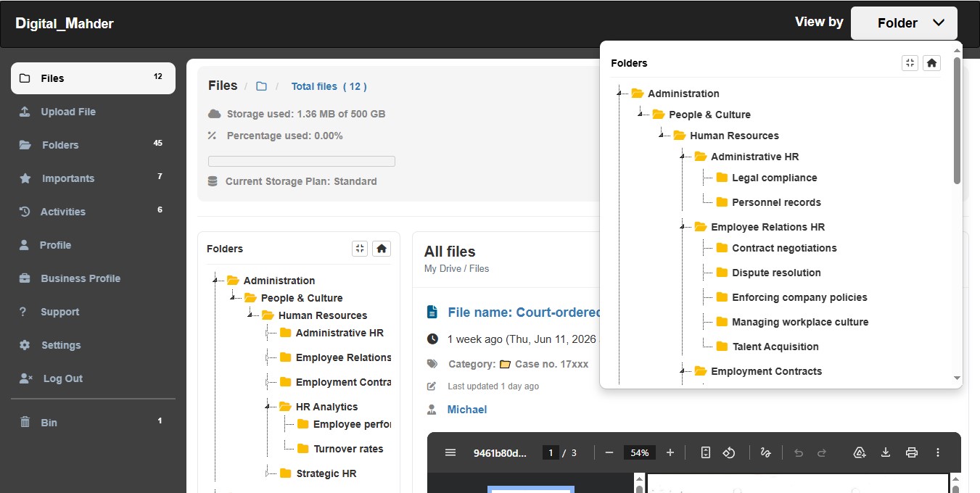Click the Total files ( 12 ) link
Screen dimensions: 980x493
[329, 86]
